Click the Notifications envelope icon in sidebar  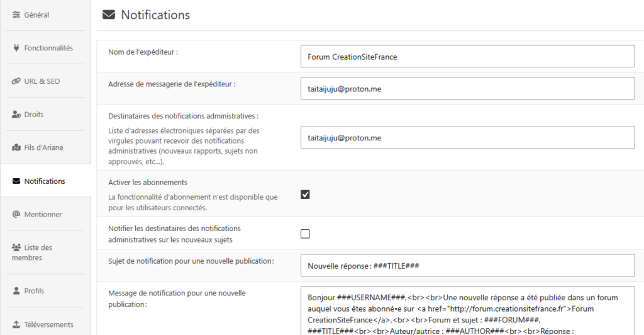pos(16,181)
